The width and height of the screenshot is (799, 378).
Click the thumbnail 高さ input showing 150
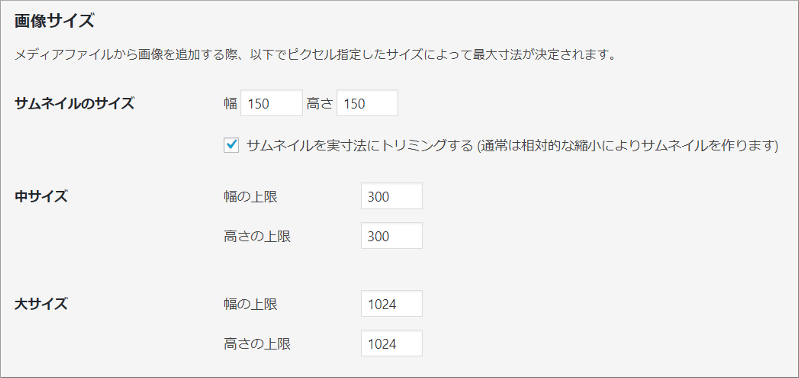coord(367,104)
